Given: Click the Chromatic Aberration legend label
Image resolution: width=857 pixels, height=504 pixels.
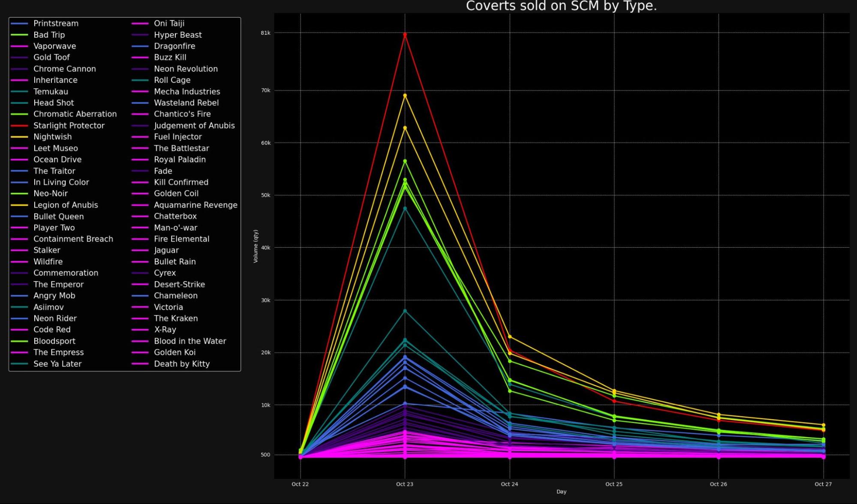Looking at the screenshot, I should click(75, 114).
